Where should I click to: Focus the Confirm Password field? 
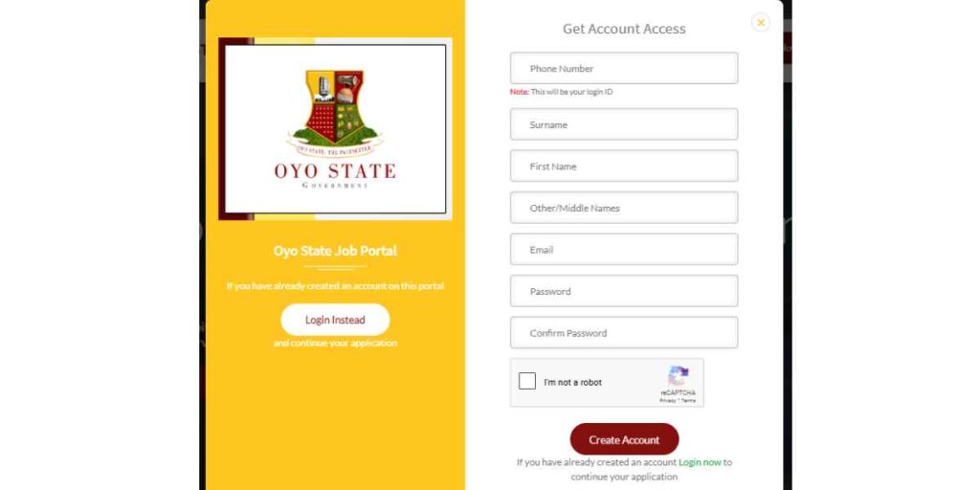coord(624,333)
